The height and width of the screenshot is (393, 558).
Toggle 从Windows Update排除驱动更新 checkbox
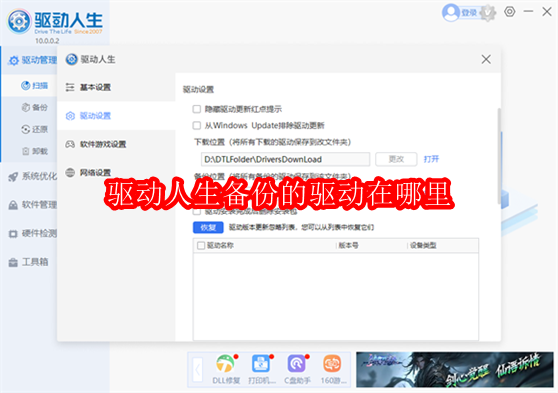196,125
